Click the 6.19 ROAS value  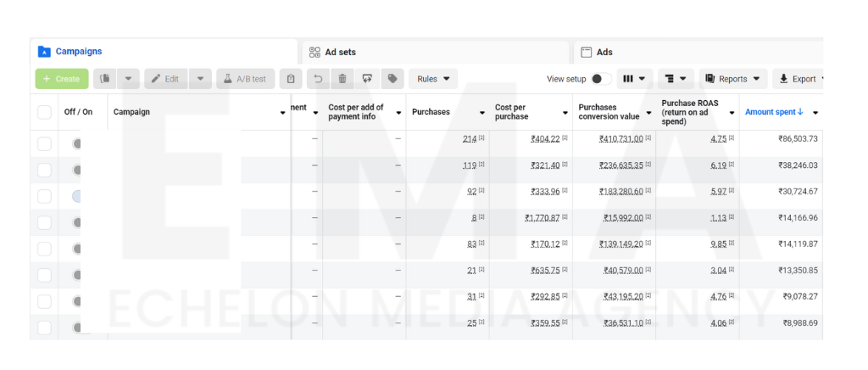pos(719,165)
